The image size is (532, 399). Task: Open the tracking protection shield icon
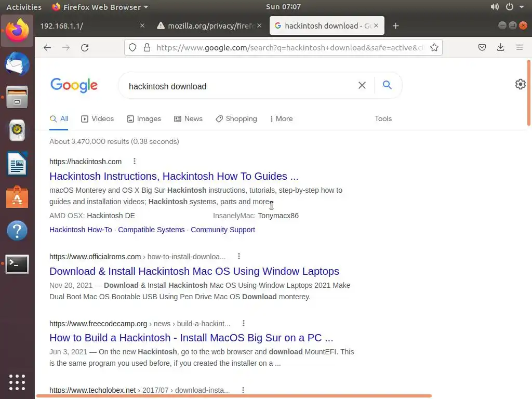132,47
